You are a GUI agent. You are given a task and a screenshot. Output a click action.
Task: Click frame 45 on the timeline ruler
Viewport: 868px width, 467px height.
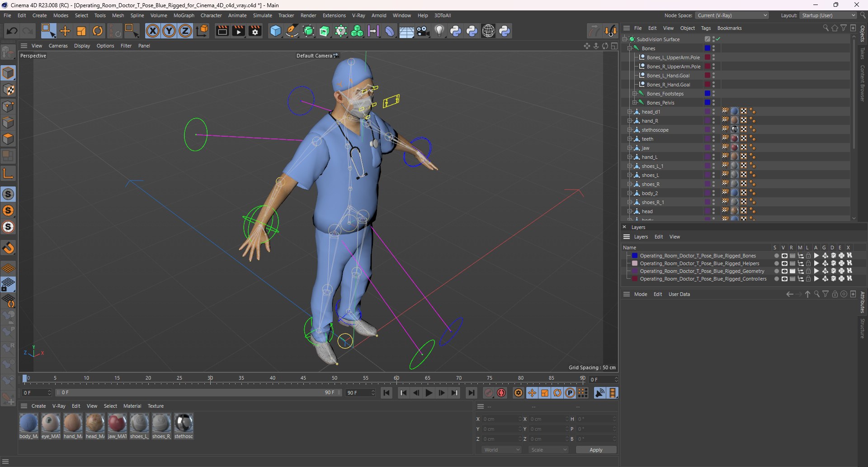click(303, 378)
